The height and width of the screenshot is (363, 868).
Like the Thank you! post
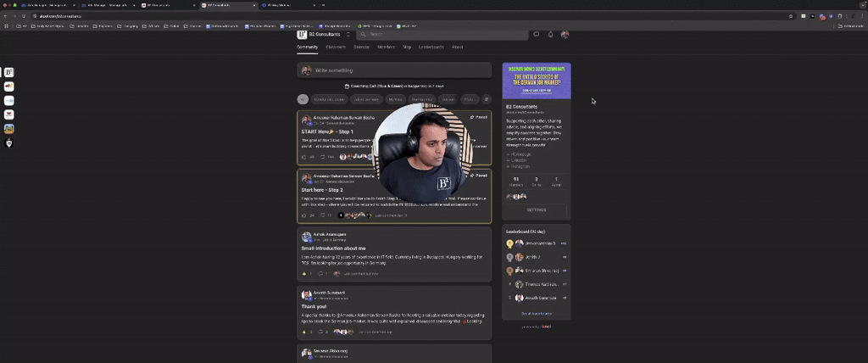click(306, 332)
